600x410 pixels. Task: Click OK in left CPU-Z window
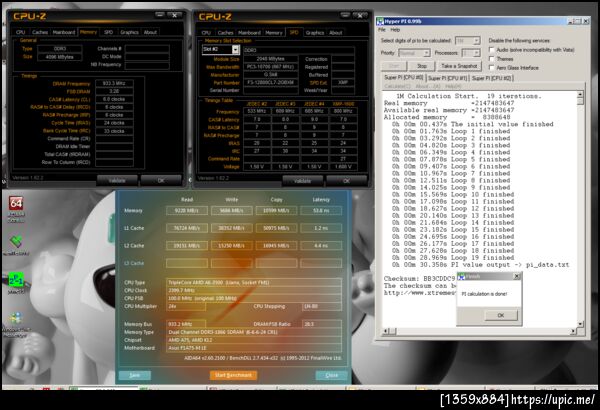coord(161,180)
